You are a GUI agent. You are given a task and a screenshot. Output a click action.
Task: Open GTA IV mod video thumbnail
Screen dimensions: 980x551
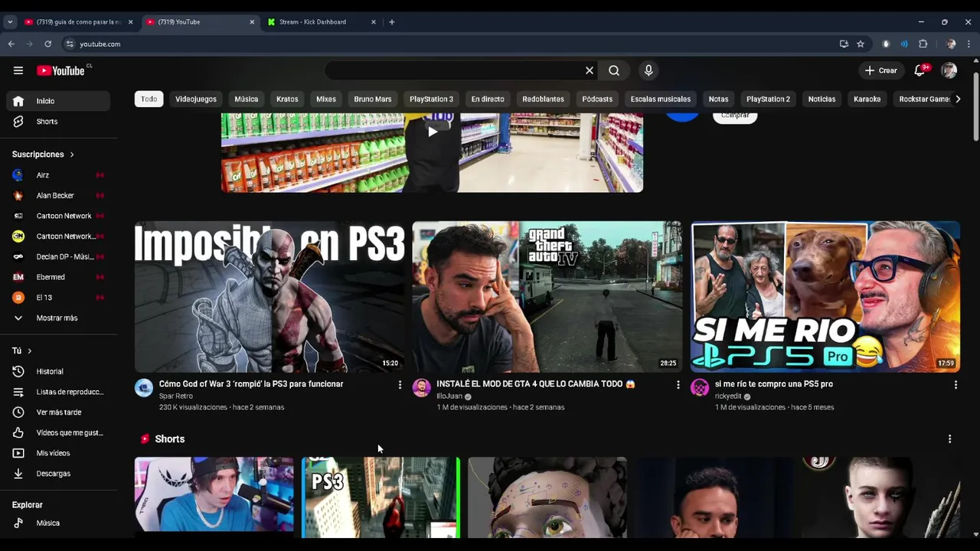[547, 297]
